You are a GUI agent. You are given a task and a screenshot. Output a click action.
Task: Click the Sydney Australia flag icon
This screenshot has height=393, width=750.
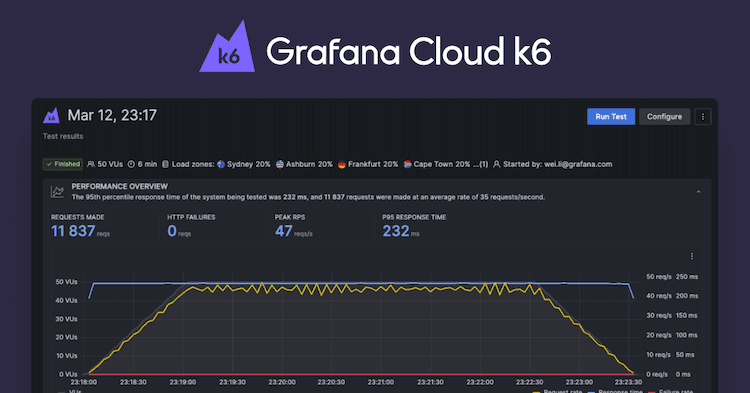221,164
